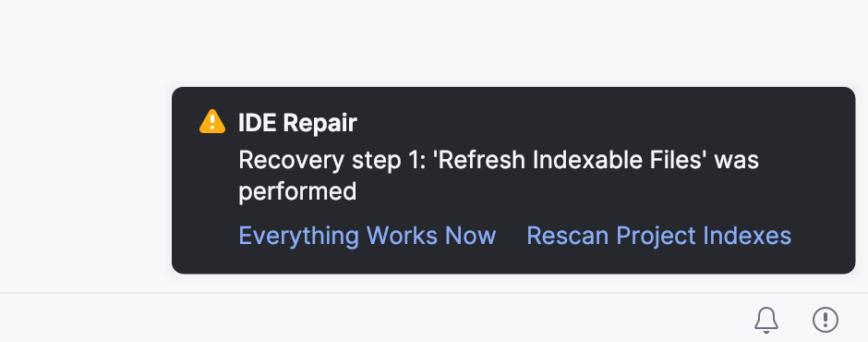Viewport: 868px width, 342px height.
Task: Click the word 'performed' in the notification
Action: pyautogui.click(x=297, y=192)
